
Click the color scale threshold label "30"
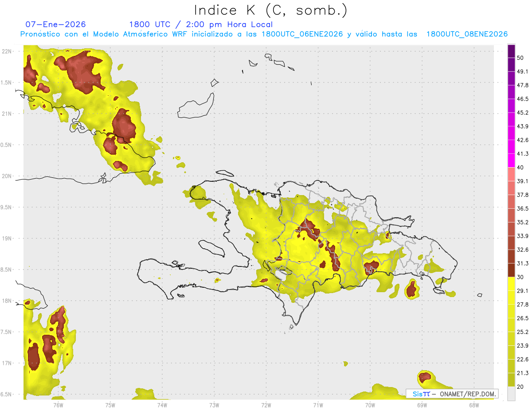click(520, 277)
